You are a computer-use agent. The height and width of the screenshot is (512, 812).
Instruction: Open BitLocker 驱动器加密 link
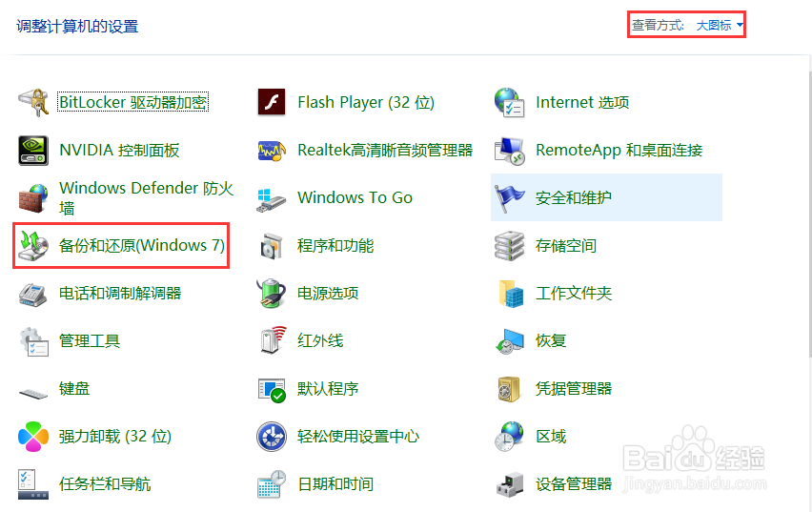click(x=133, y=102)
